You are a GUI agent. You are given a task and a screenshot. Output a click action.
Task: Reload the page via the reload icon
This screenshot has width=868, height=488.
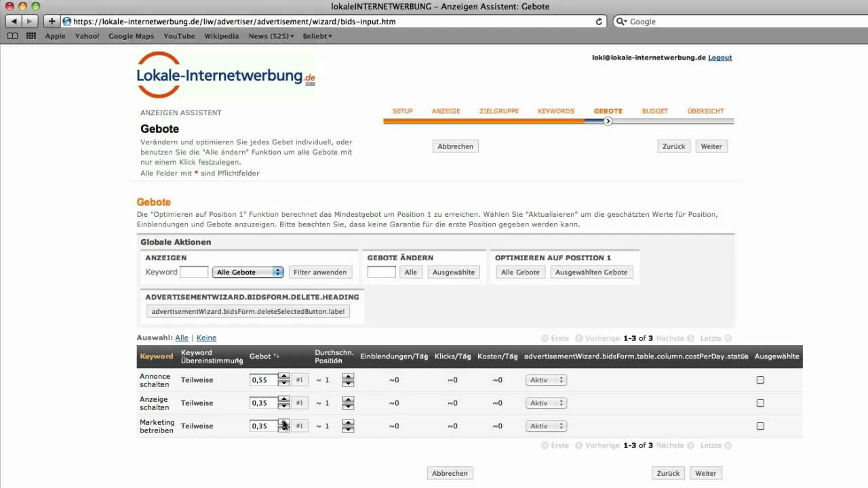click(599, 22)
